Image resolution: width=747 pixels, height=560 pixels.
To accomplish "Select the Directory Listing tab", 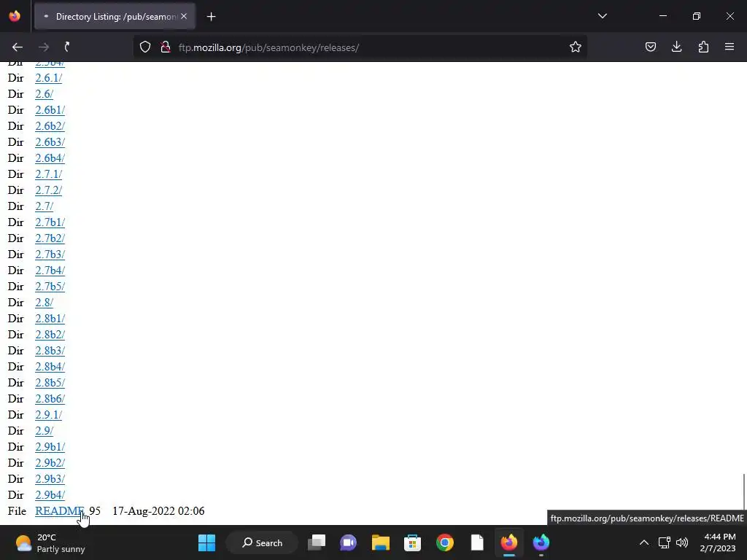I will pyautogui.click(x=115, y=17).
